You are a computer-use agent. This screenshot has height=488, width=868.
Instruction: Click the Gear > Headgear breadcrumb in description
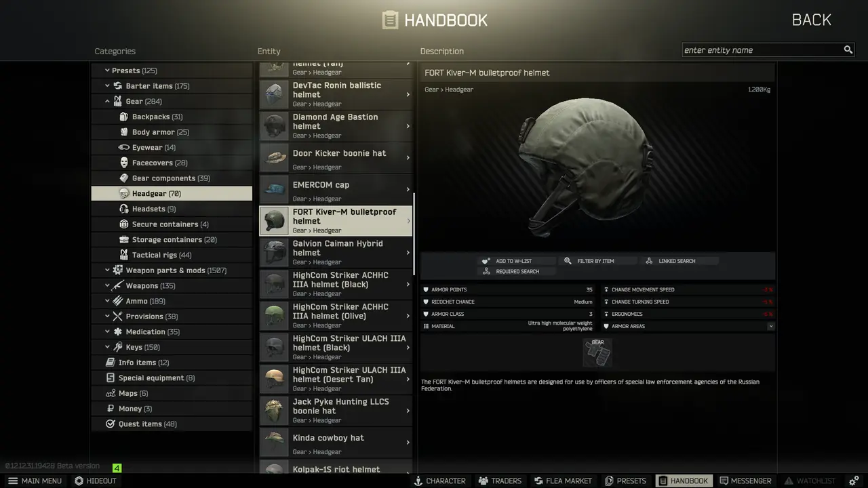point(449,89)
